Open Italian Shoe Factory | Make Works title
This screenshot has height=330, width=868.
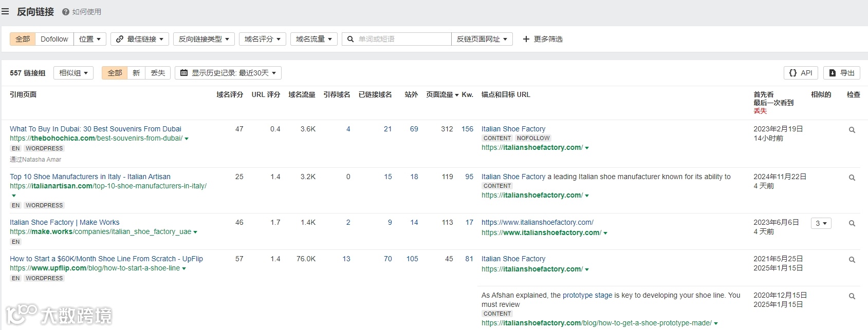65,222
